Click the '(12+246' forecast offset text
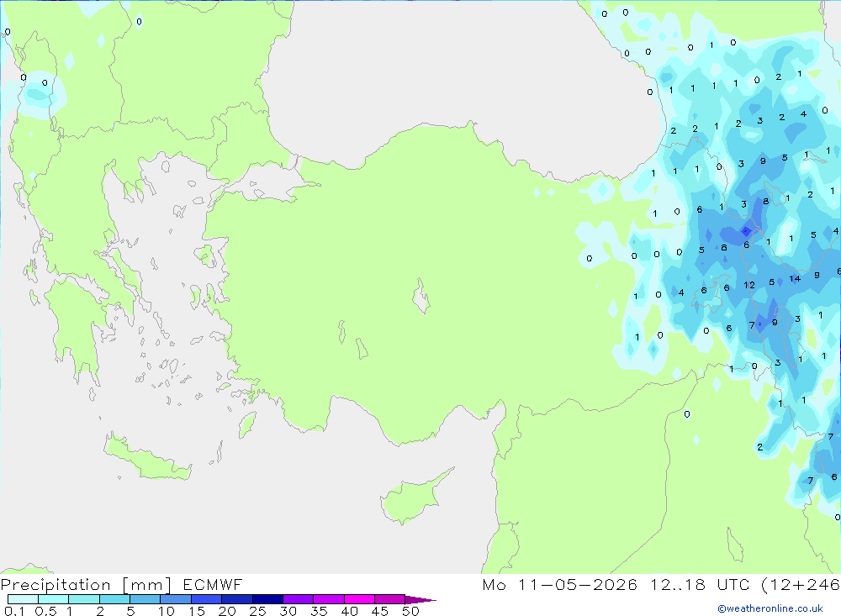Viewport: 841px width, 616px height. (801, 584)
